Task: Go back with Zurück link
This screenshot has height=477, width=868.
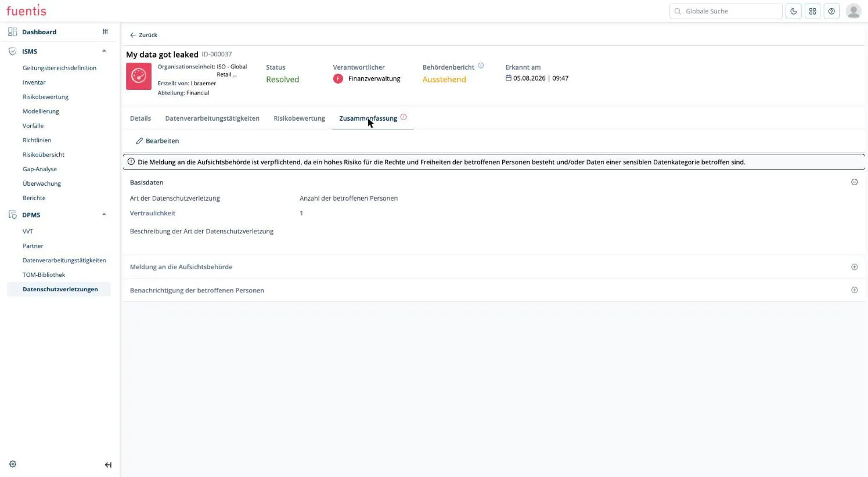Action: [x=143, y=35]
